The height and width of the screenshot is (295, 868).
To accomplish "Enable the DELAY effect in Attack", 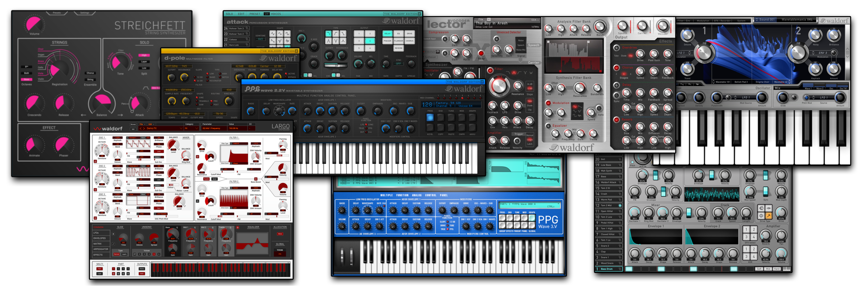I will [388, 34].
